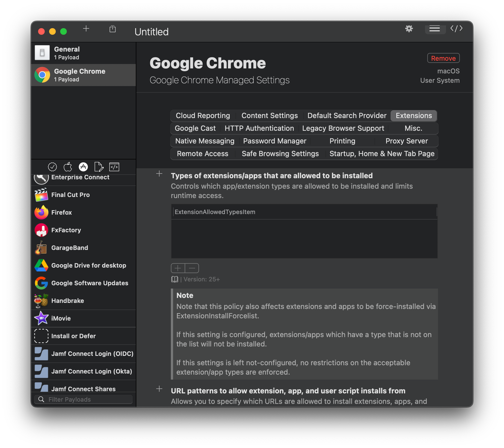Click the export share icon in title bar

[x=113, y=29]
